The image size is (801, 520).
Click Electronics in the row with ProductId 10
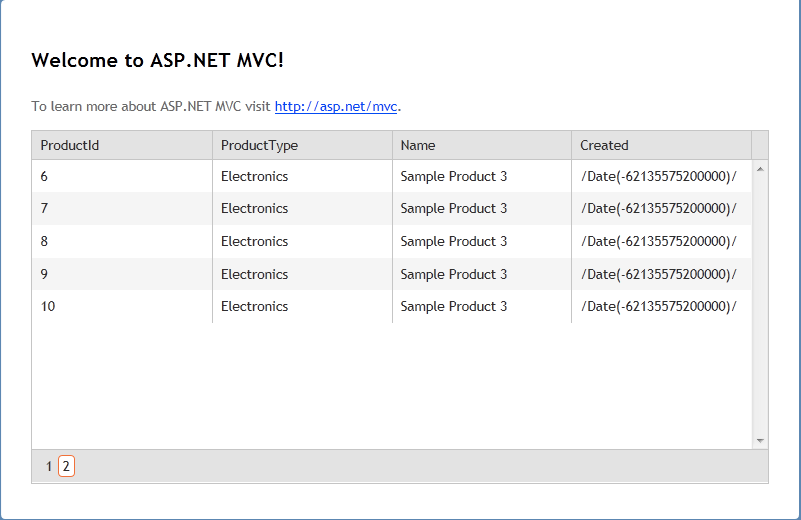(254, 306)
